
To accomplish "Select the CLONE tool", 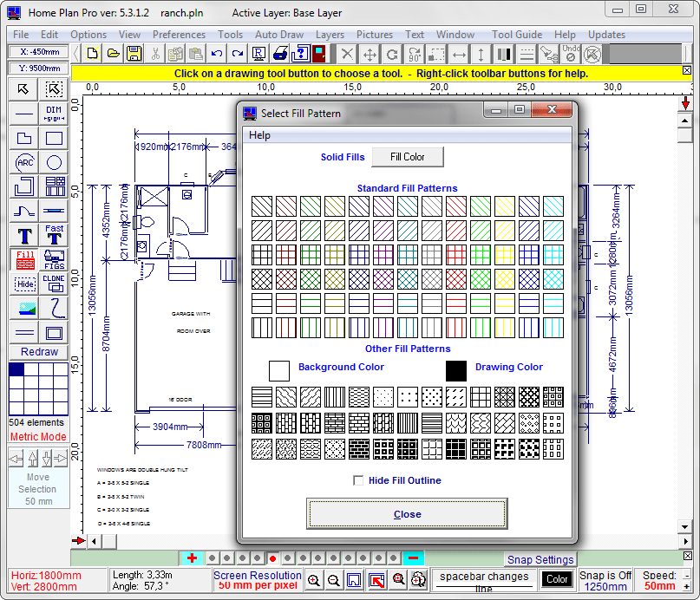I will (x=54, y=284).
